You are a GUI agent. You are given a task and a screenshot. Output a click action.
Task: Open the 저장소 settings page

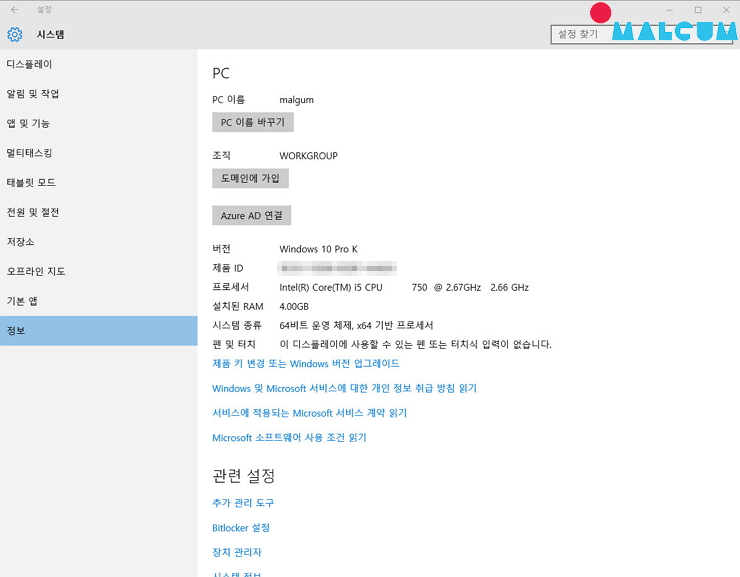(x=99, y=242)
